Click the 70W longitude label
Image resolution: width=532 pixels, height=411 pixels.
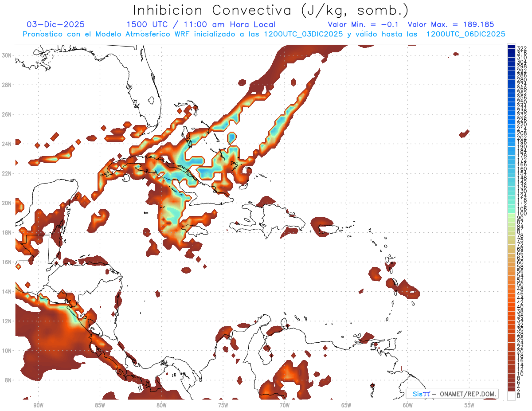[285, 405]
